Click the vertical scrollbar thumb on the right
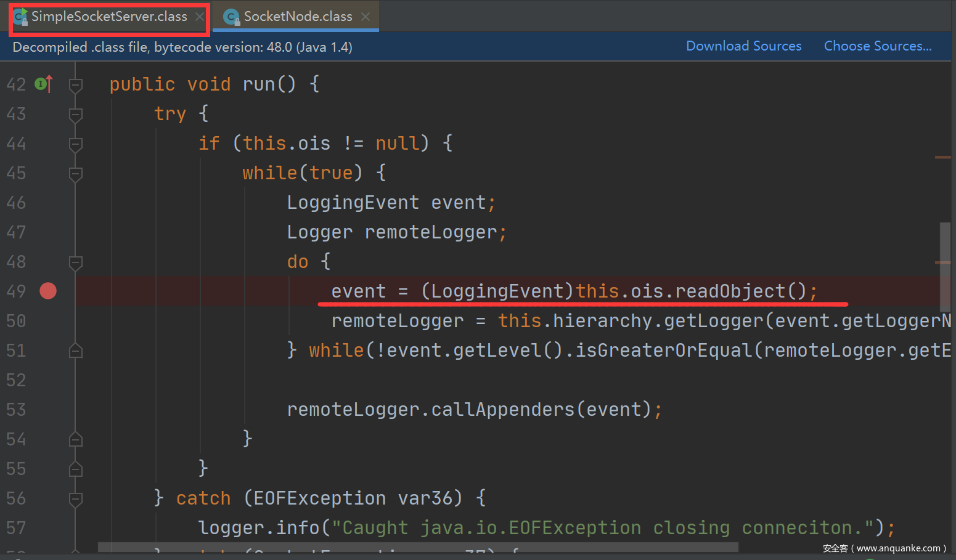 pos(944,266)
